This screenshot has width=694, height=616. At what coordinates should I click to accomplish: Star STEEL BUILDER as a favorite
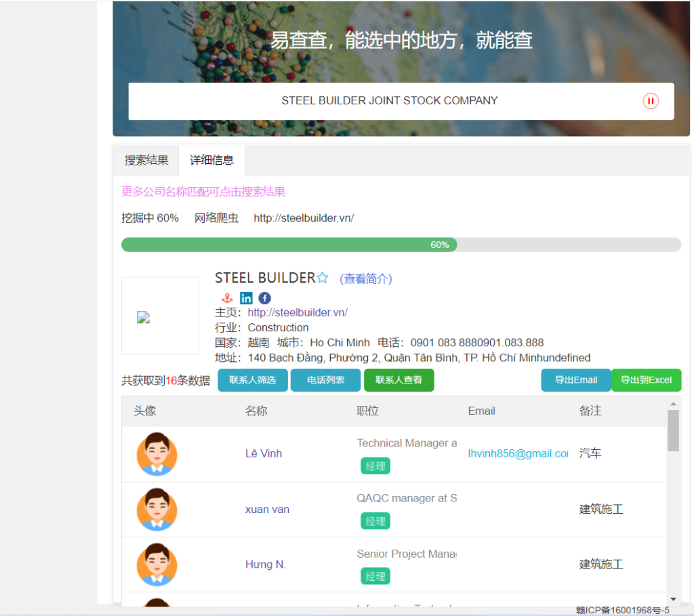tap(323, 278)
